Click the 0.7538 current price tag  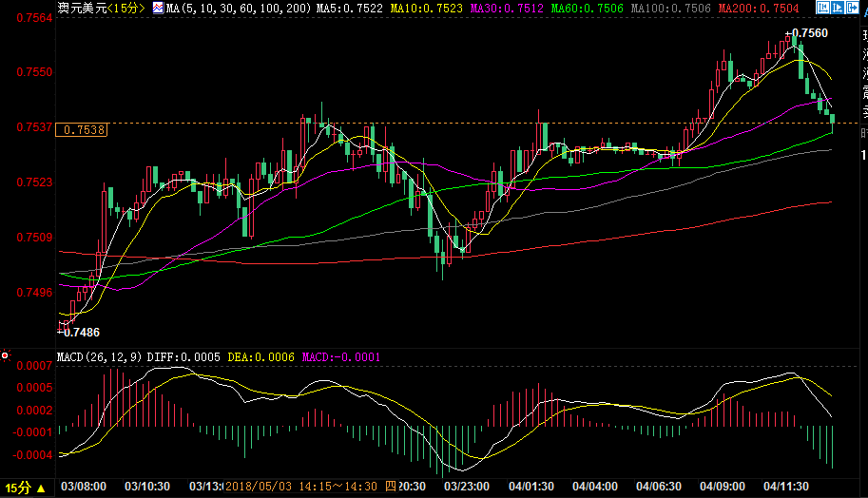[82, 129]
